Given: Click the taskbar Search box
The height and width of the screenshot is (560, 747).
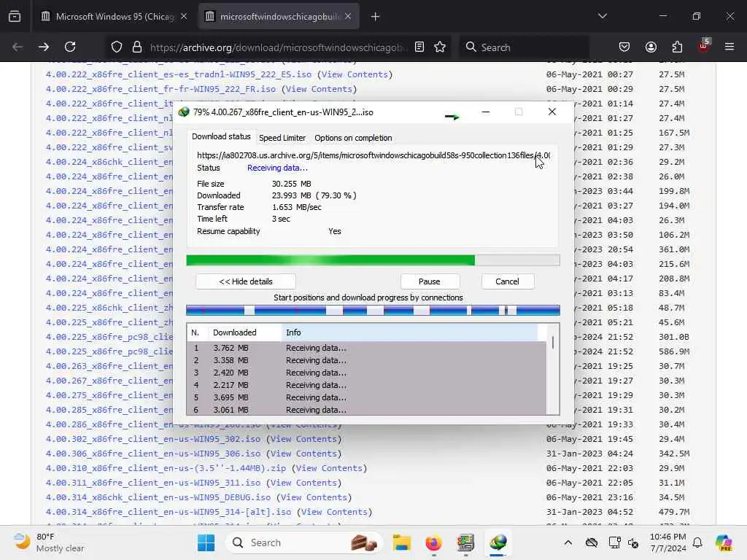Looking at the screenshot, I should [304, 542].
